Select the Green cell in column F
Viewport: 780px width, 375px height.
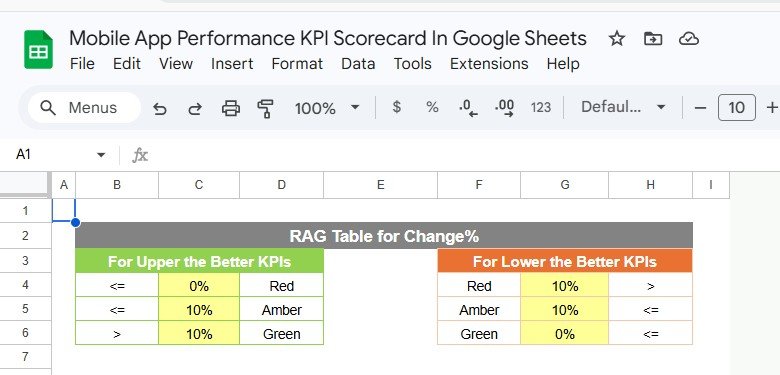coord(479,333)
